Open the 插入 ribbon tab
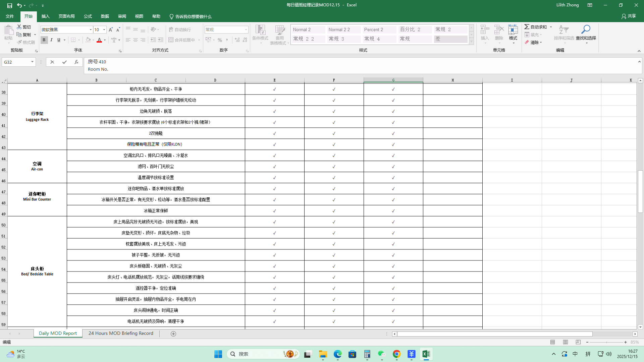This screenshot has height=362, width=644. [x=45, y=16]
